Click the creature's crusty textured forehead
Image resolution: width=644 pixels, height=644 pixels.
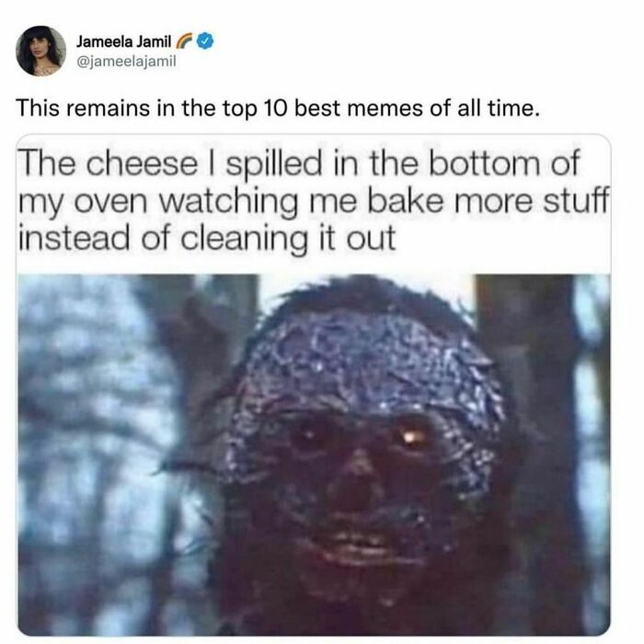[362, 362]
